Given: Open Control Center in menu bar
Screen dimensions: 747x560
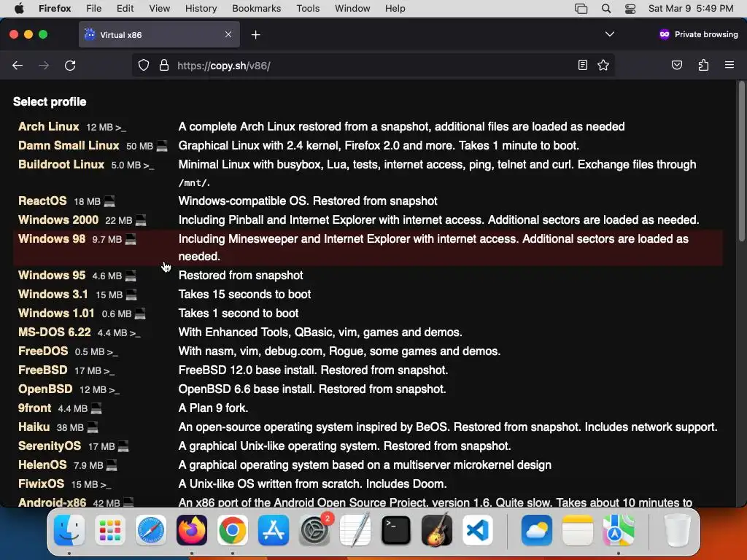Looking at the screenshot, I should pyautogui.click(x=630, y=9).
